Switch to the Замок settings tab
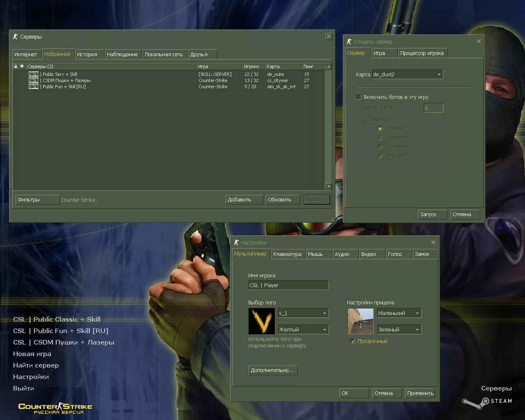The image size is (525, 420). 425,254
